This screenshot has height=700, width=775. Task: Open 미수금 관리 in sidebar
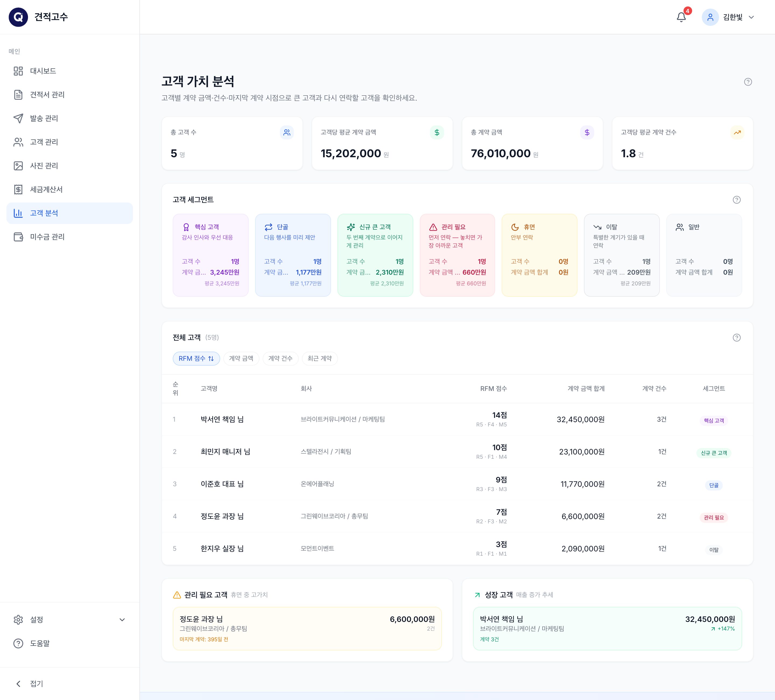(70, 237)
